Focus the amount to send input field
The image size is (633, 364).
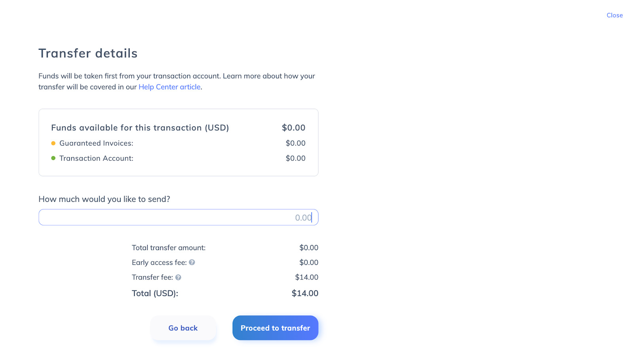coord(178,217)
